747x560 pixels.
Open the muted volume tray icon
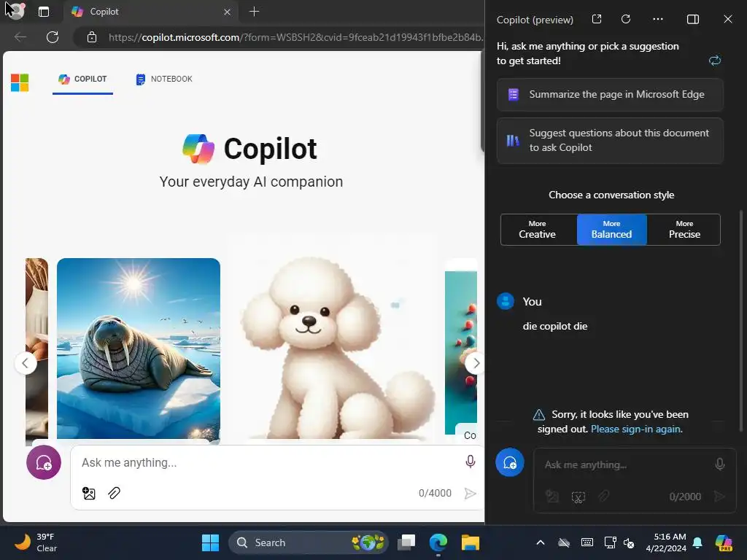(x=628, y=542)
